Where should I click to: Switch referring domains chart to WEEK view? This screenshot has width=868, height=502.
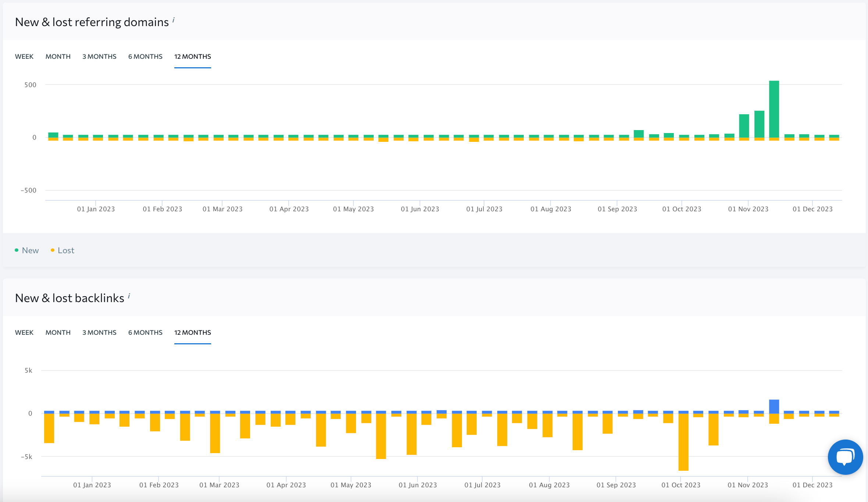pos(24,56)
